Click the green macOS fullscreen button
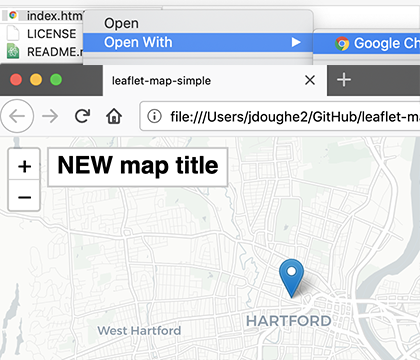Screen dimensions: 420x360 pyautogui.click(x=56, y=80)
